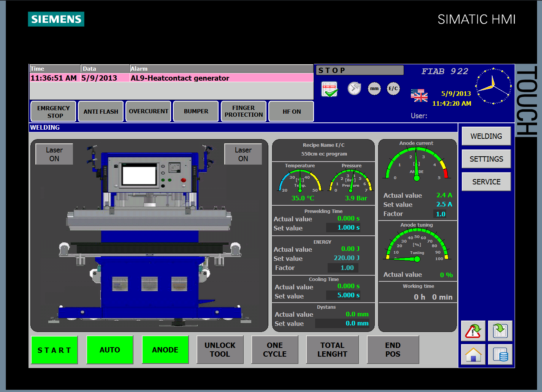Click the clock history icon
The width and height of the screenshot is (542, 392).
[354, 89]
